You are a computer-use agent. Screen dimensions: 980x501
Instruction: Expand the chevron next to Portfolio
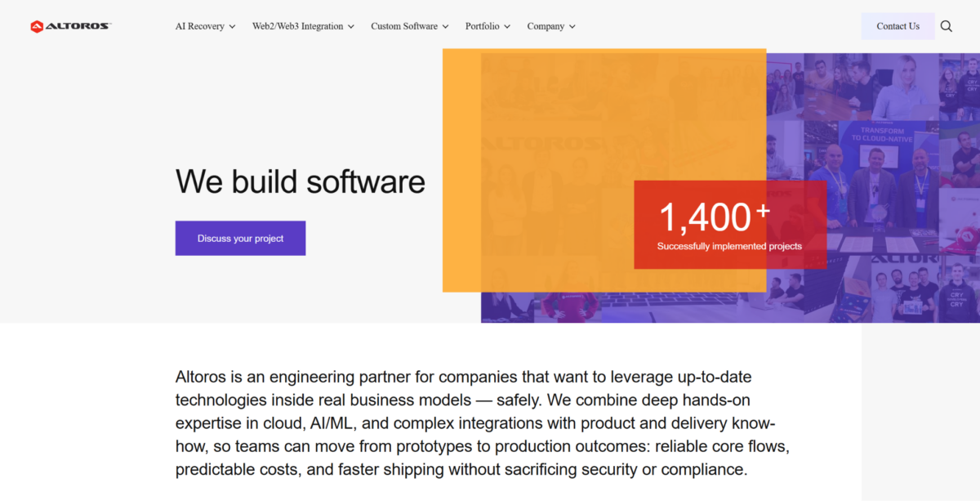coord(507,26)
